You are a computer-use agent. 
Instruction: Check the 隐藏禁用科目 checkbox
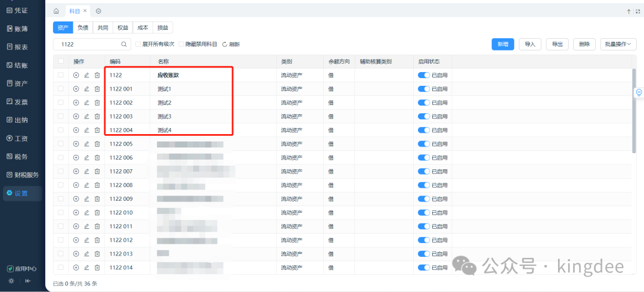click(x=181, y=44)
